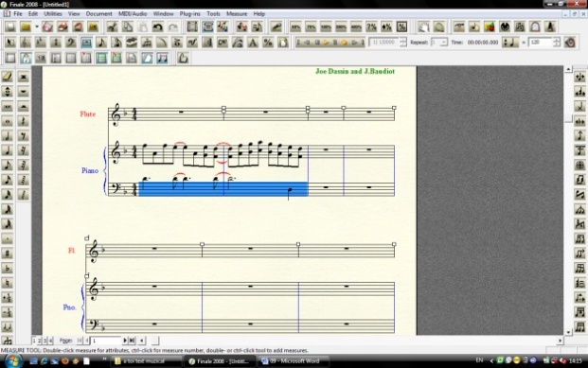The height and width of the screenshot is (368, 588).
Task: Select the Clef tool with bass clef
Action: pyautogui.click(x=71, y=43)
